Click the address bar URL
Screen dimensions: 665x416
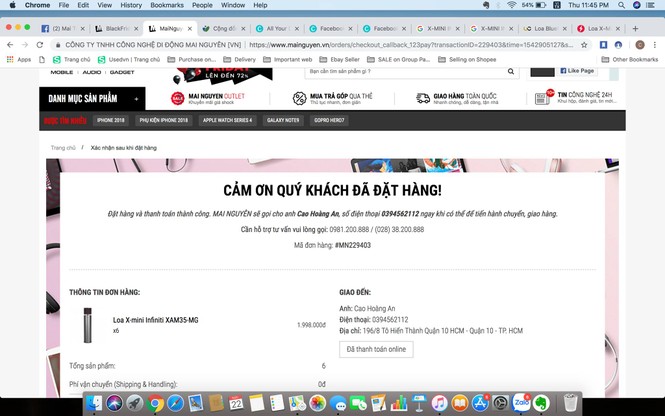(411, 45)
